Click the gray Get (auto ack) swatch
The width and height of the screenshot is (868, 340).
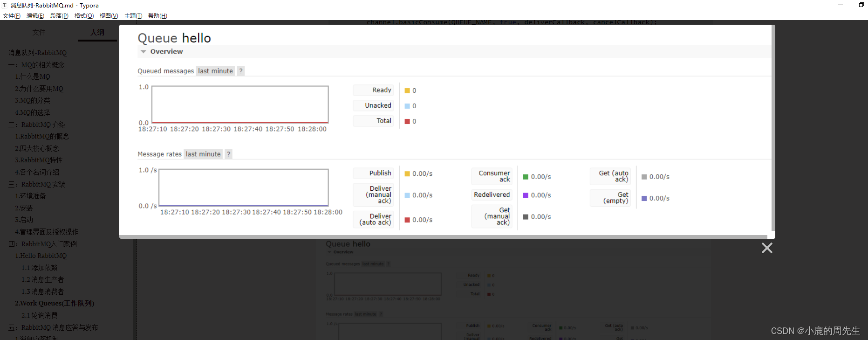(x=644, y=177)
